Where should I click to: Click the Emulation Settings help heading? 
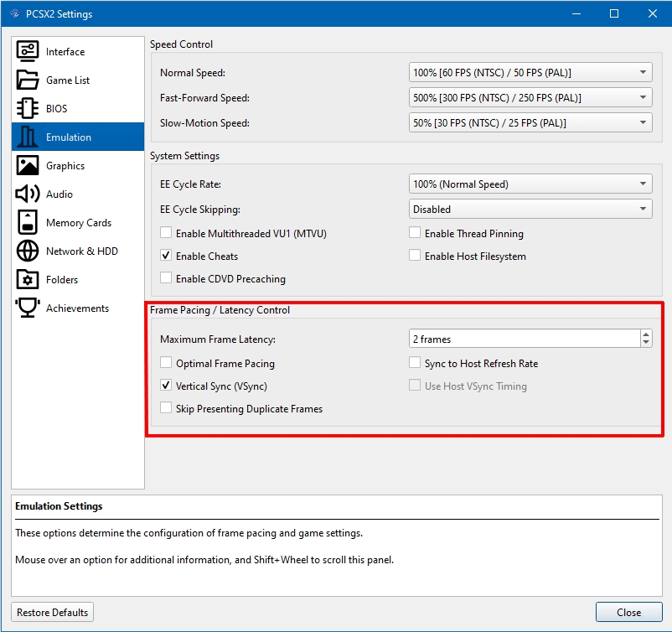coord(59,506)
